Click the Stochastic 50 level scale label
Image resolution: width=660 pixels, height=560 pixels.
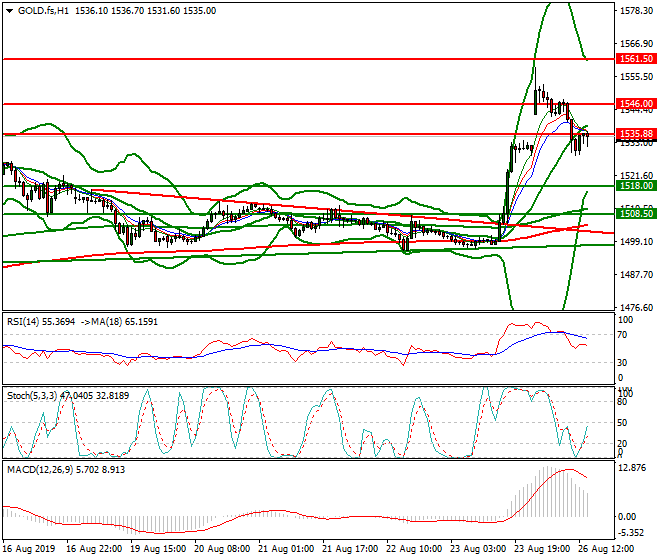(x=623, y=423)
